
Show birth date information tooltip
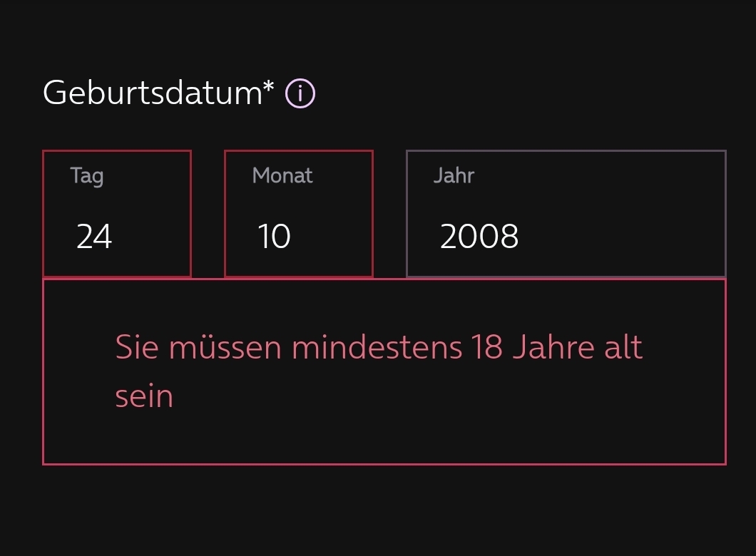pyautogui.click(x=300, y=93)
